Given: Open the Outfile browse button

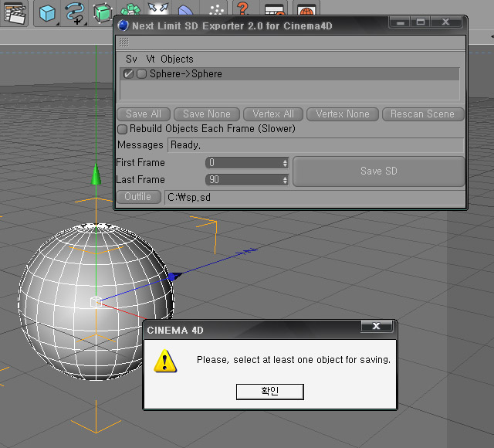Looking at the screenshot, I should click(x=138, y=197).
